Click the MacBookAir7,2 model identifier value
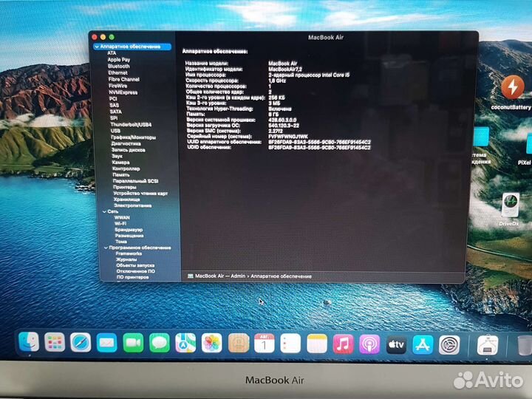The image size is (532, 399). (285, 69)
